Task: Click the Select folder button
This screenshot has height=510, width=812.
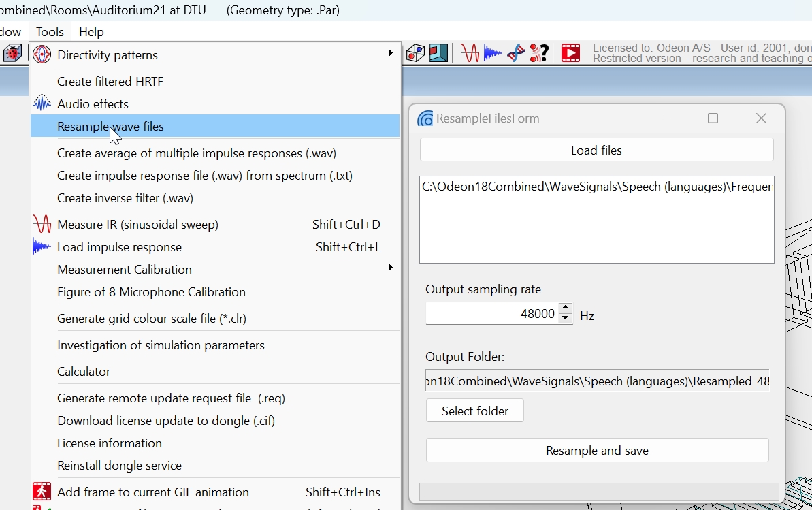Action: pos(475,411)
